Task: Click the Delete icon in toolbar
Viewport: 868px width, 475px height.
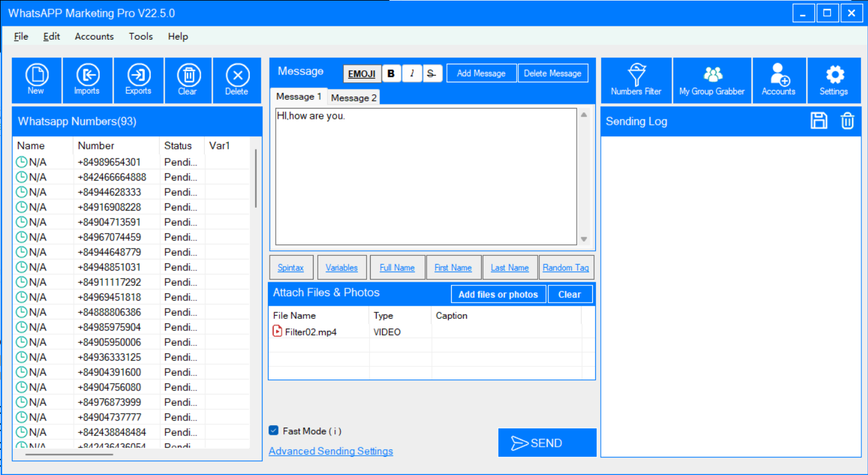Action: click(x=237, y=80)
